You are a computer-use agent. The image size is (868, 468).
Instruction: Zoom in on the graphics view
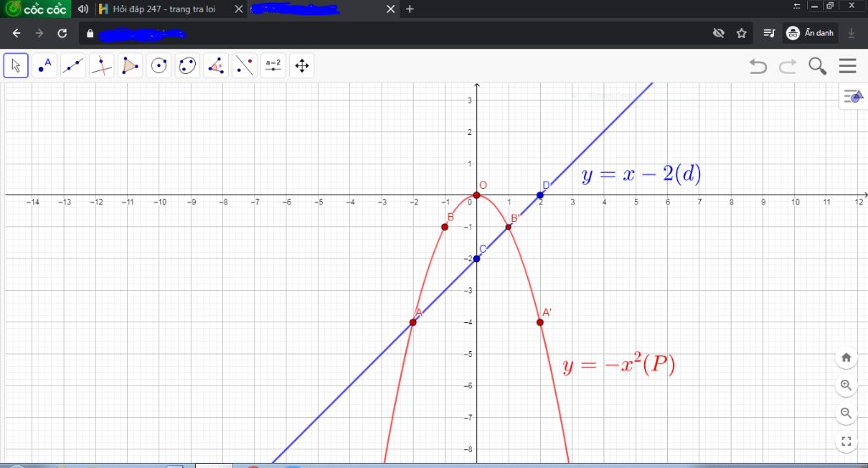point(846,385)
